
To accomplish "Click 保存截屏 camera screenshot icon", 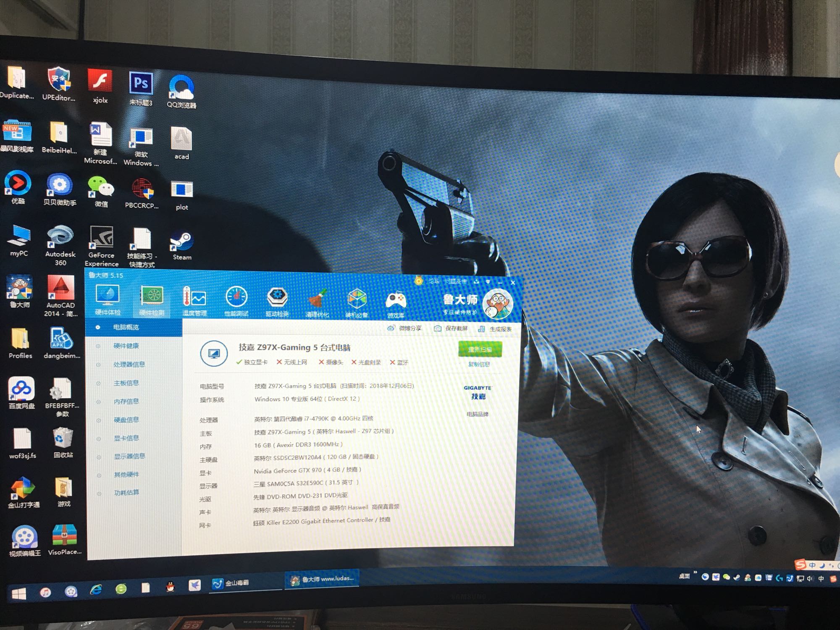I will 438,328.
